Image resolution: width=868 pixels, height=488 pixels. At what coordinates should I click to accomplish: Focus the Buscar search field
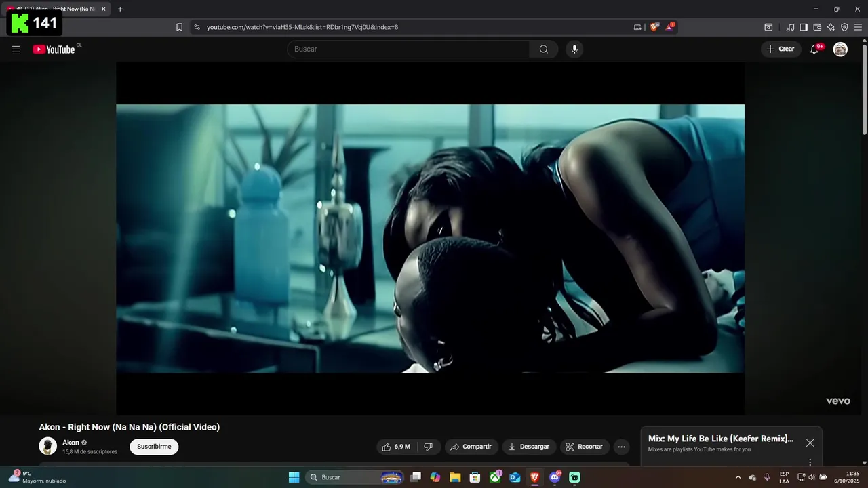point(408,49)
